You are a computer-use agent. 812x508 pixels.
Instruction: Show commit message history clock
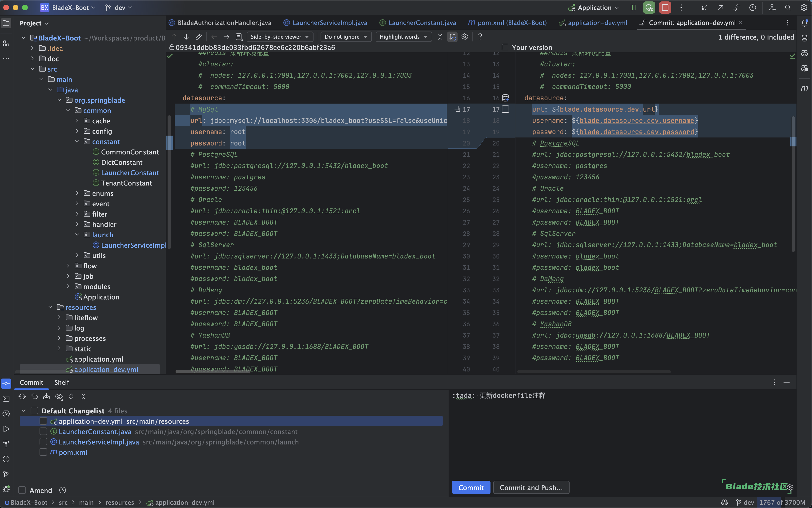[x=62, y=490]
